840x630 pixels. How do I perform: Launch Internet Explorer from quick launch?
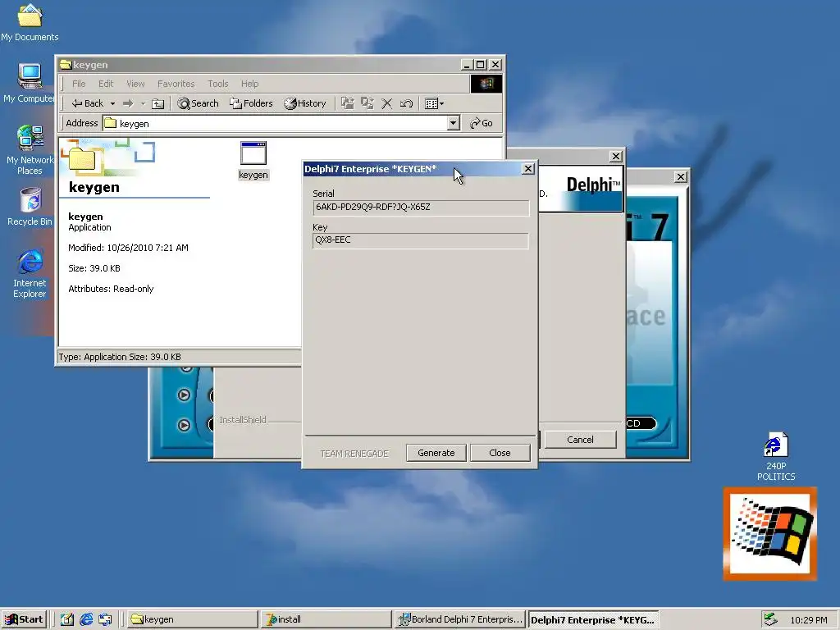tap(86, 619)
